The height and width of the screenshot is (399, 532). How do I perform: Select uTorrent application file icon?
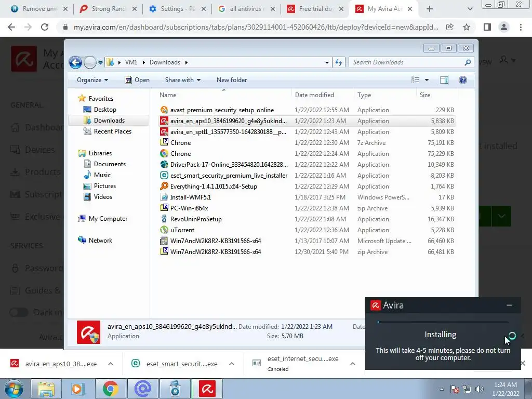(164, 230)
